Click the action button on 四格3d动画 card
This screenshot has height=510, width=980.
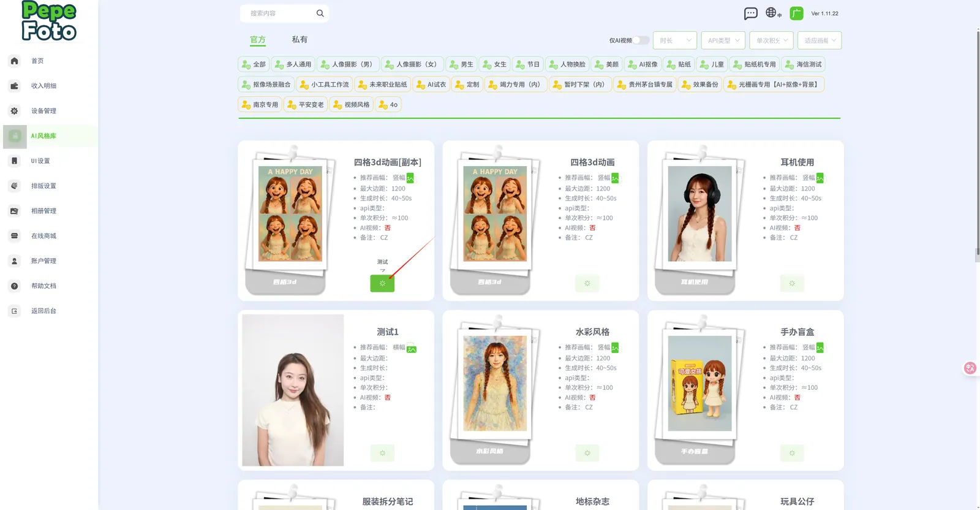point(587,283)
